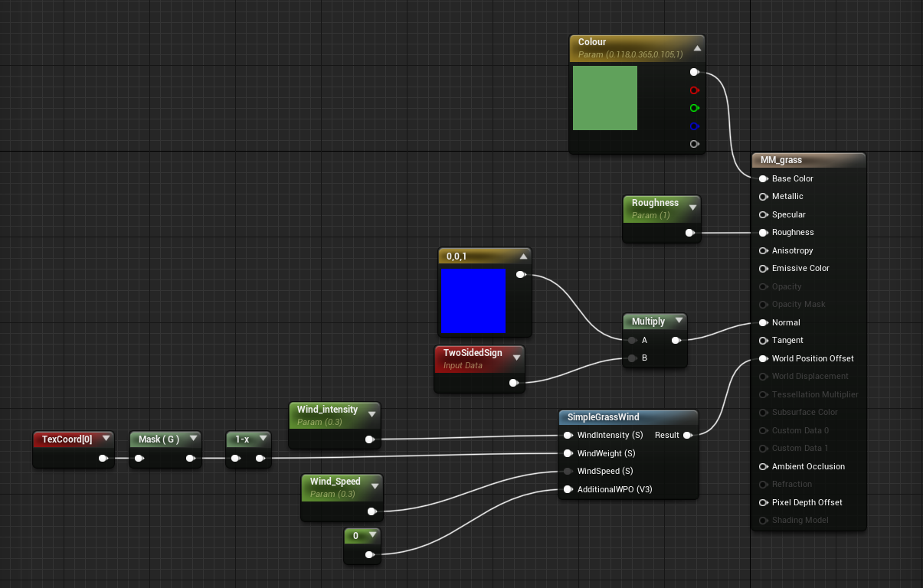The image size is (923, 588).
Task: Collapse the 0,0,1 constant node preview arrow
Action: point(523,256)
